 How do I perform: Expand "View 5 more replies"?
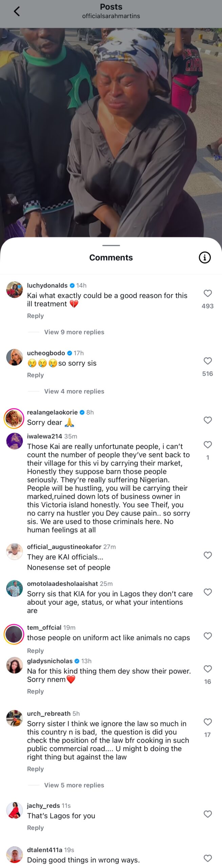click(74, 785)
